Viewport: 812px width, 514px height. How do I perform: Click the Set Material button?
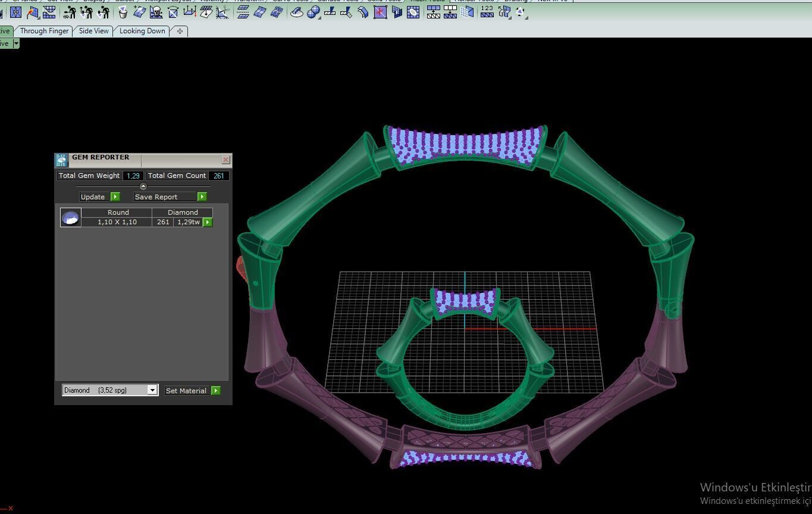pyautogui.click(x=193, y=391)
